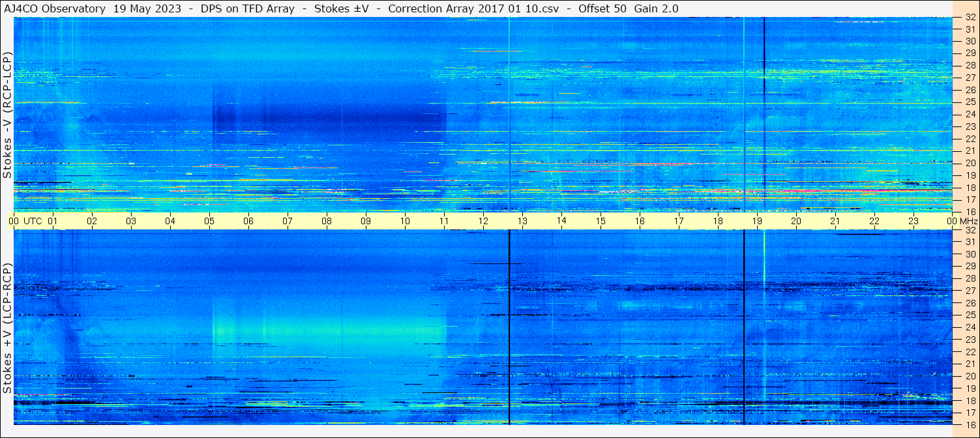Select hour 03 on time axis
The width and height of the screenshot is (980, 438).
131,221
